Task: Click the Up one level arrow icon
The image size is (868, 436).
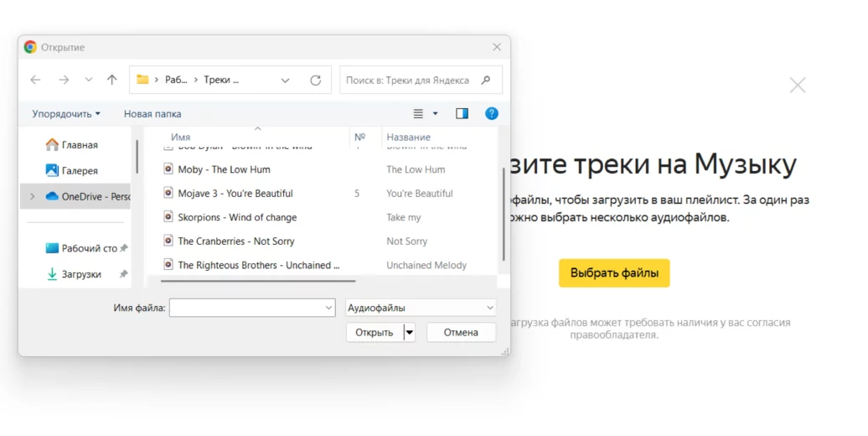Action: 112,80
